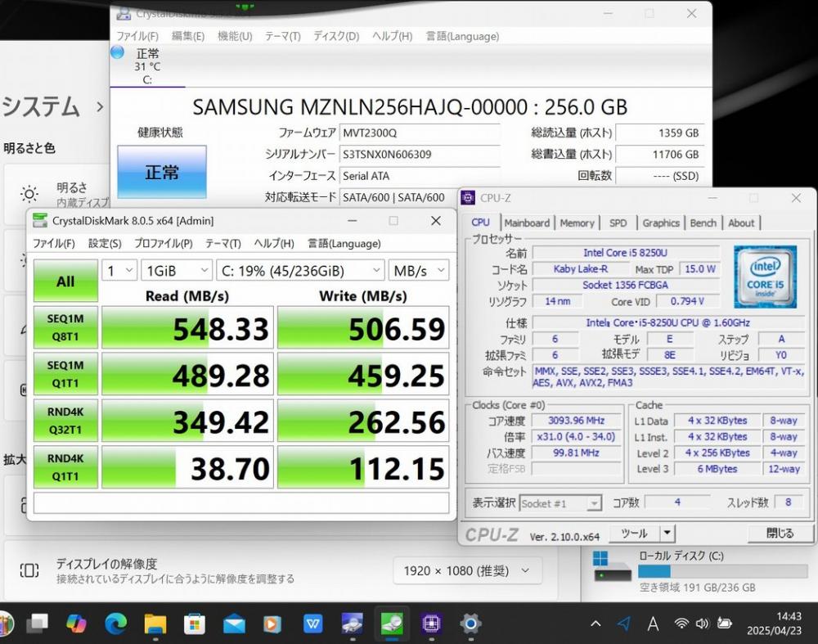Click the システム breadcrumb chevron
This screenshot has height=644, width=818.
coord(100,107)
